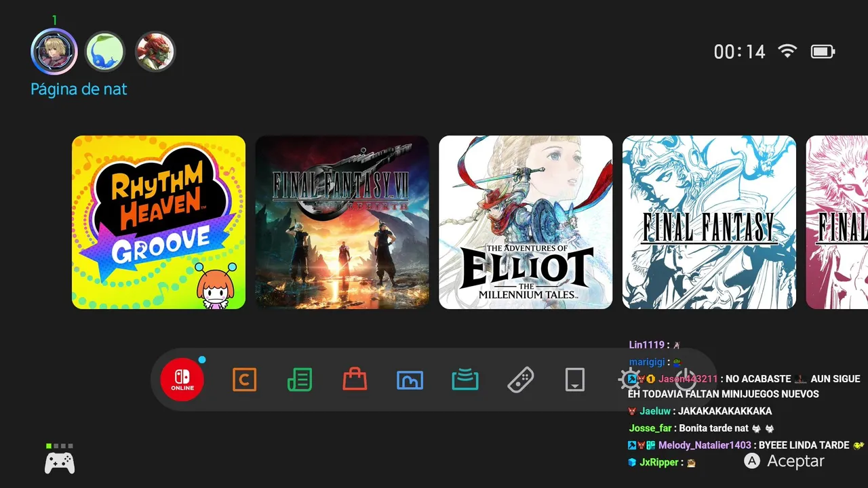Viewport: 868px width, 488px height.
Task: Click chat username marigigi
Action: [x=648, y=362]
